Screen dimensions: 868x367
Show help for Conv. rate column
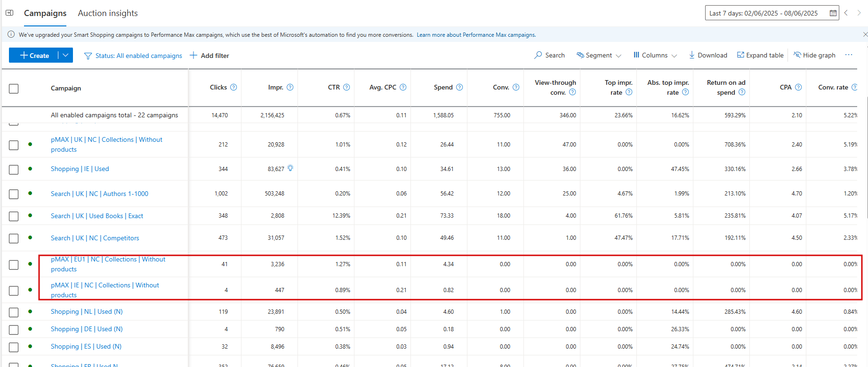(x=854, y=87)
